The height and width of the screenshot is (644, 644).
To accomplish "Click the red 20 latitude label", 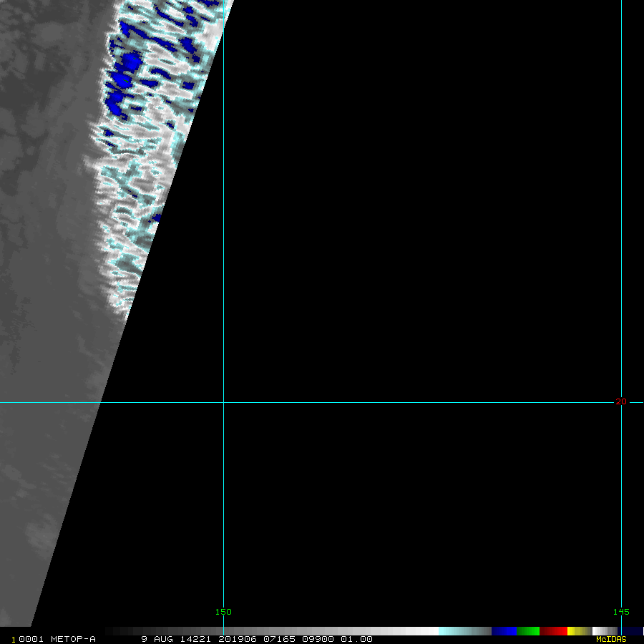I will pos(620,401).
